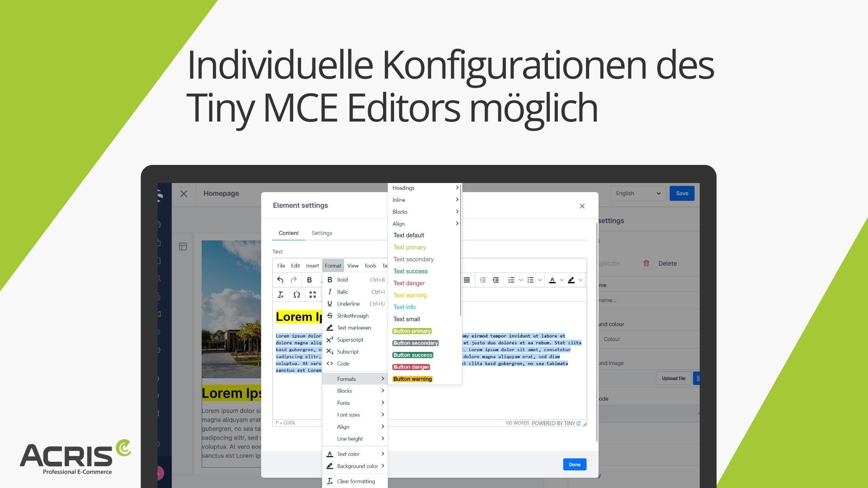The width and height of the screenshot is (868, 488).
Task: Open the Edit menu in the editor
Action: (296, 266)
